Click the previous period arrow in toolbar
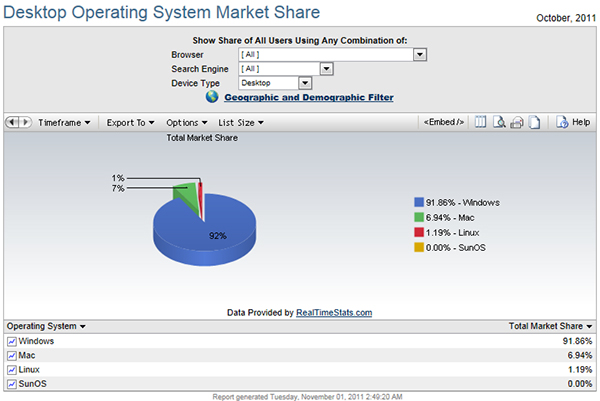The width and height of the screenshot is (600, 401). pos(12,122)
